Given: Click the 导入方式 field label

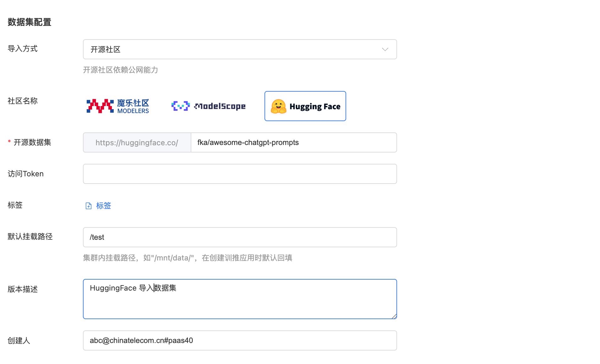Looking at the screenshot, I should [x=23, y=49].
